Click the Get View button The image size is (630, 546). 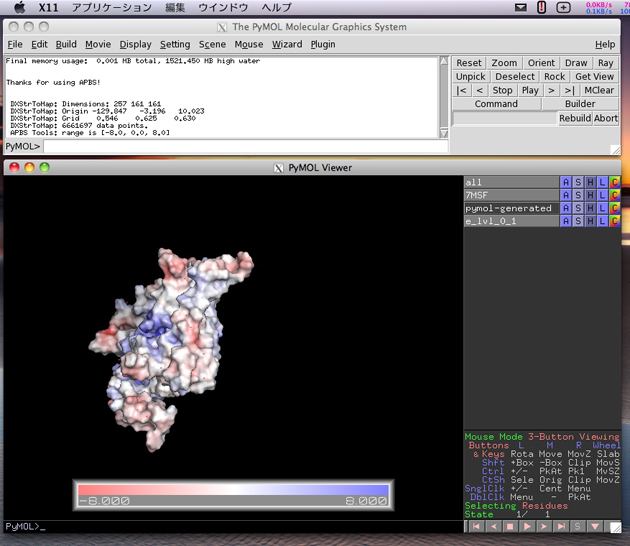[x=594, y=77]
